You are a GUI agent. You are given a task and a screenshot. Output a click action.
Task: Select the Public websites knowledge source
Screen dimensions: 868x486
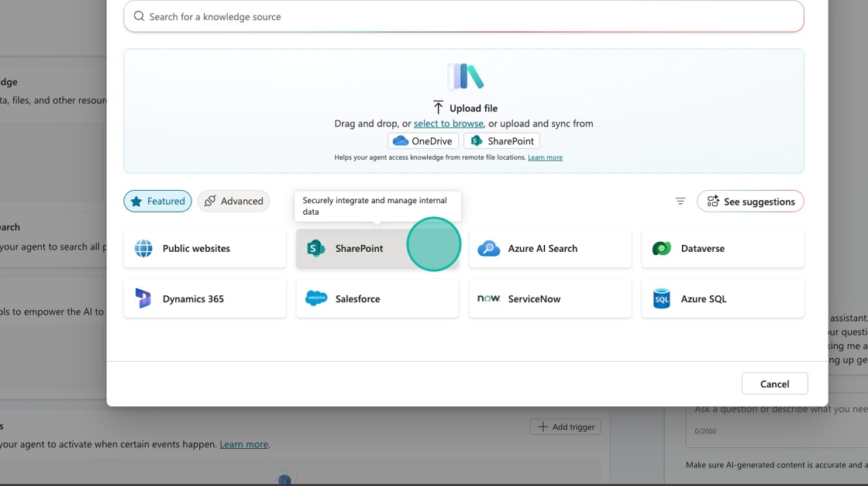pyautogui.click(x=205, y=249)
